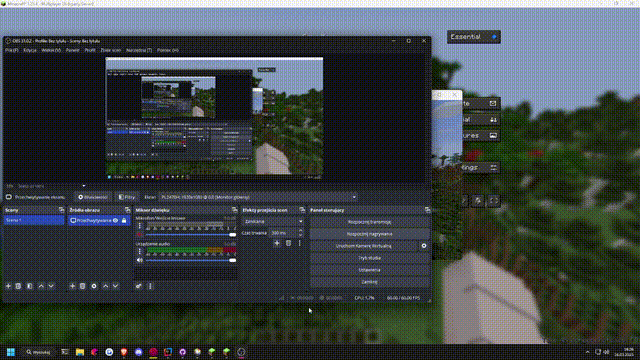Click Rozpocznij transmisję button
This screenshot has height=360, width=640.
click(369, 222)
